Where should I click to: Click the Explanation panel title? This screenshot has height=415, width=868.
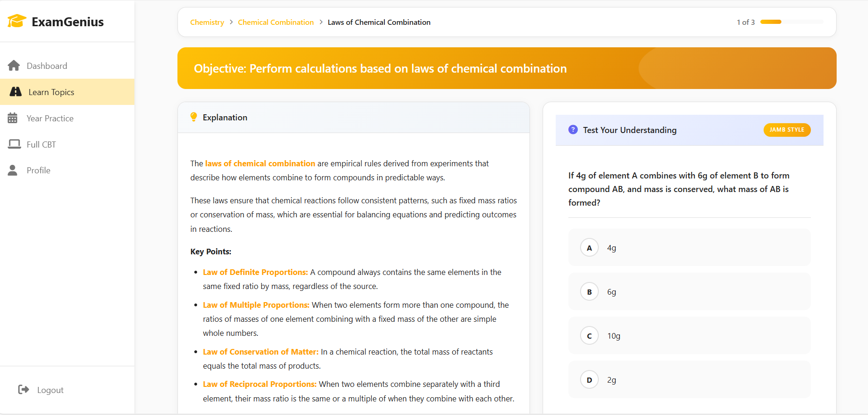[225, 118]
